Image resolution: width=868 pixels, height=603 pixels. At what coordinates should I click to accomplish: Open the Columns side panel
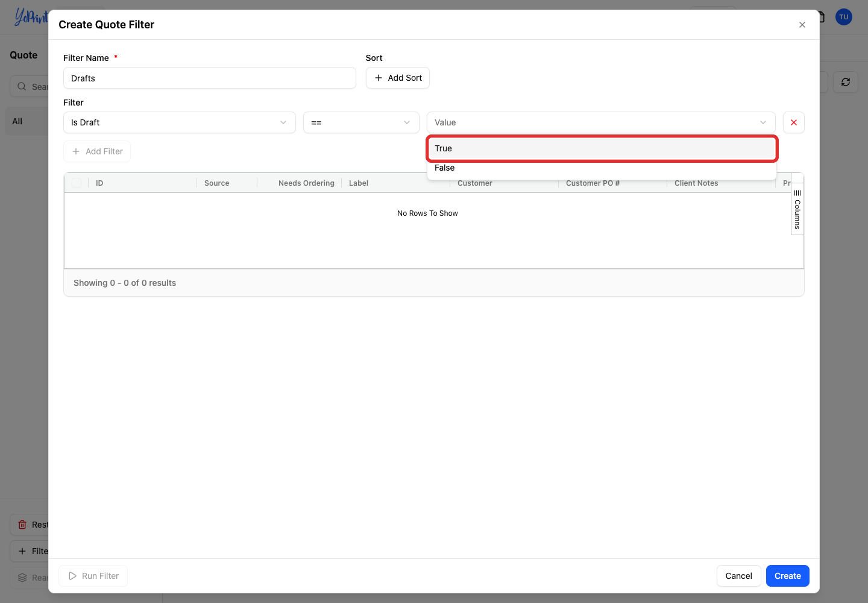(797, 209)
